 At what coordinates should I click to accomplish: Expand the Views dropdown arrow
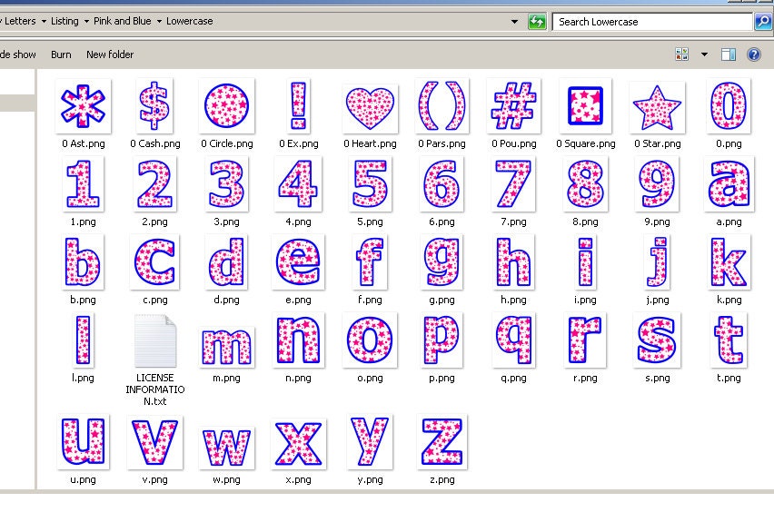pyautogui.click(x=703, y=54)
